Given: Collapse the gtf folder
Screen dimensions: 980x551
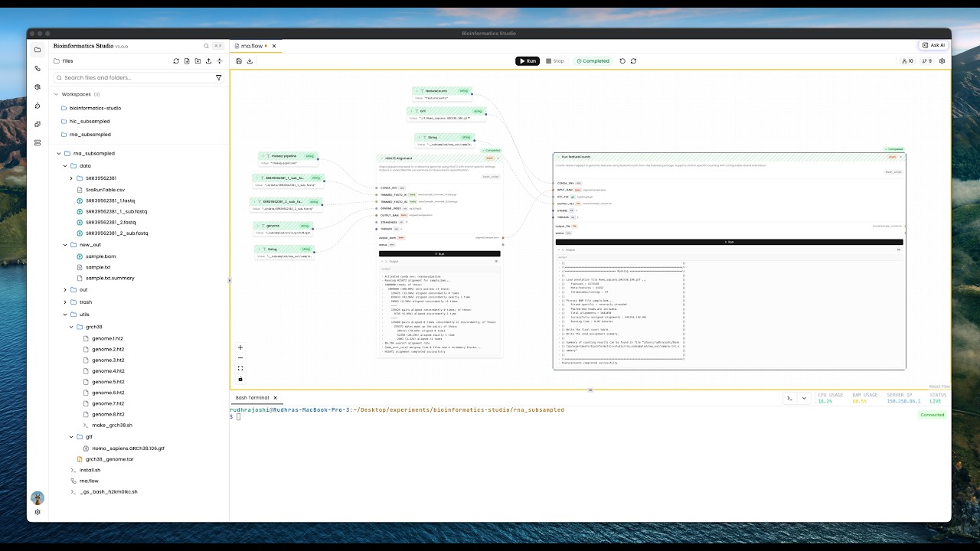Looking at the screenshot, I should tap(71, 437).
